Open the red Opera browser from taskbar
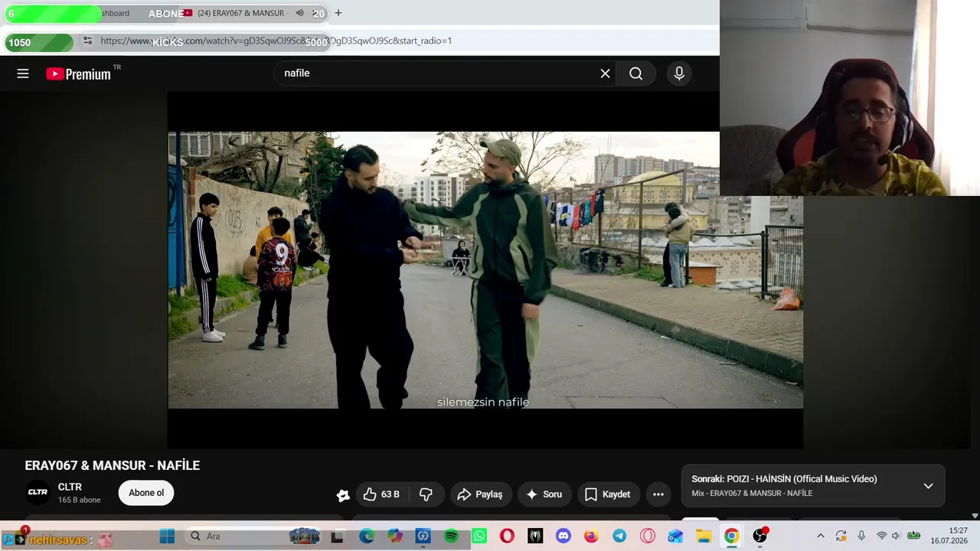The width and height of the screenshot is (980, 551). click(507, 536)
